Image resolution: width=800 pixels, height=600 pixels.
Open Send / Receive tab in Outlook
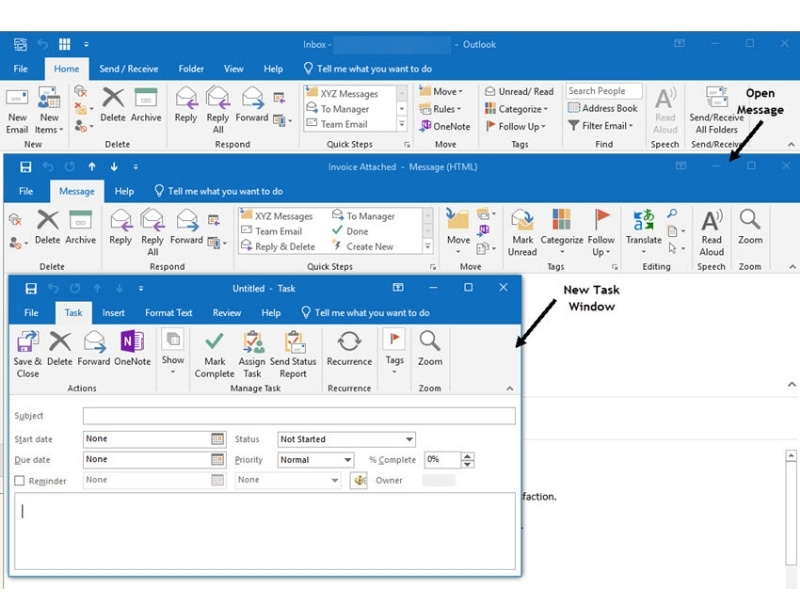(129, 69)
